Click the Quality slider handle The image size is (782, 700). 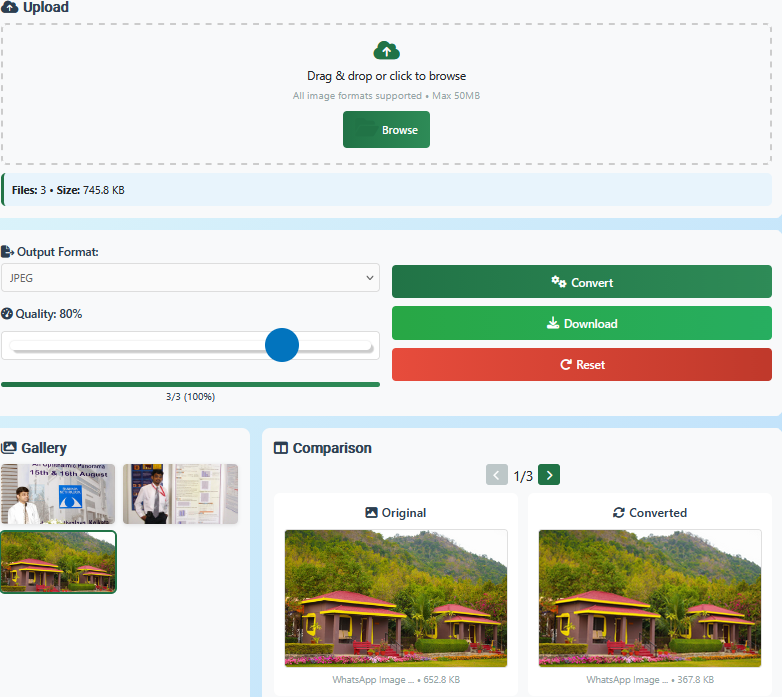[282, 345]
